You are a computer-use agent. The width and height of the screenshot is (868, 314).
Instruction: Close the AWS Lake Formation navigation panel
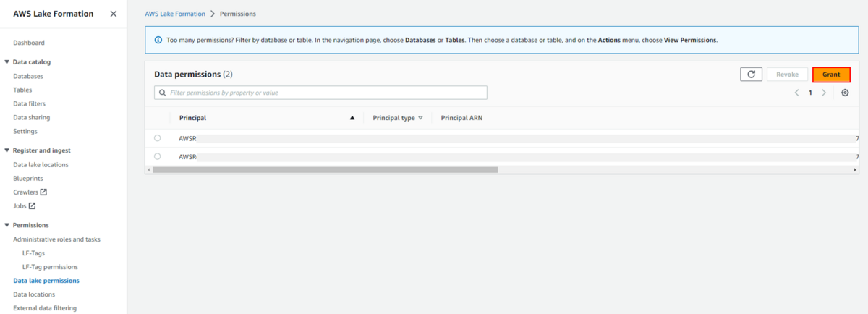click(x=113, y=14)
